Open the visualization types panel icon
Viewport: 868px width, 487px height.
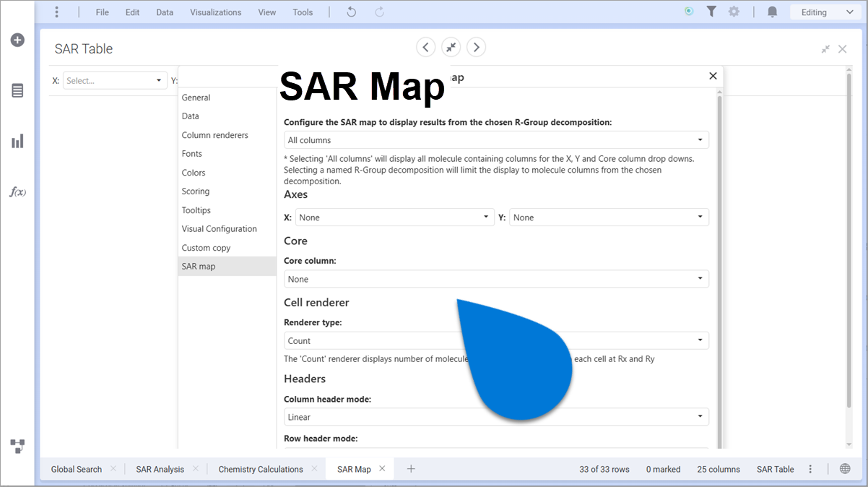17,141
